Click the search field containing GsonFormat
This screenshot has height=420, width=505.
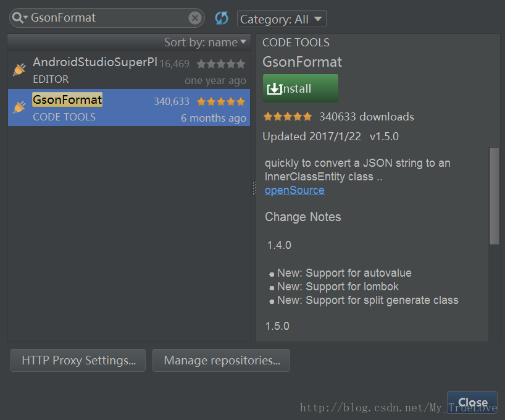108,18
